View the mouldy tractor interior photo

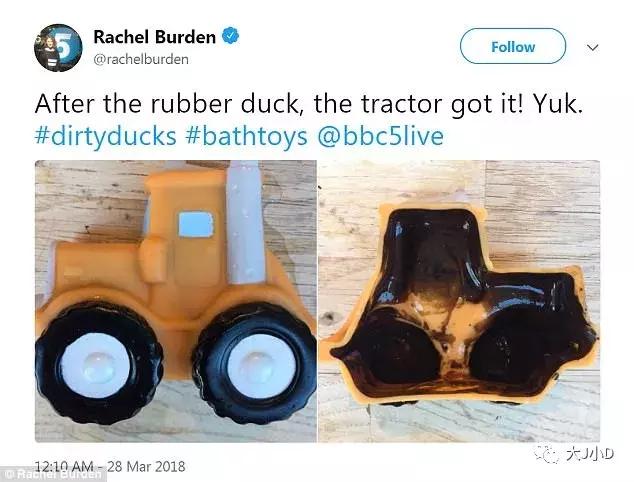459,301
